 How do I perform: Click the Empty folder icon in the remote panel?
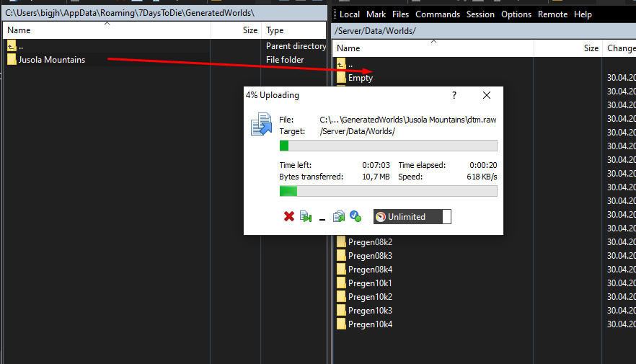pos(342,78)
